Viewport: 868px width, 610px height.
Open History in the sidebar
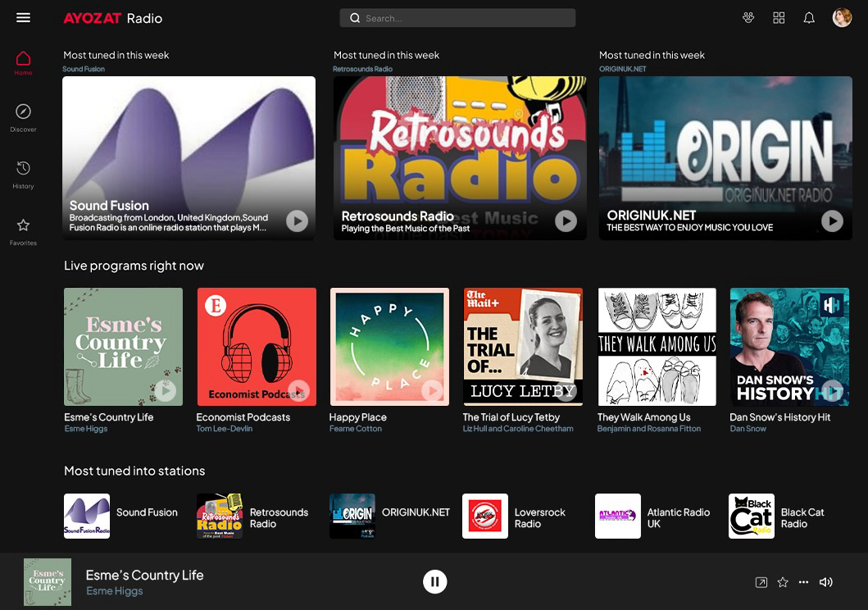pos(23,175)
